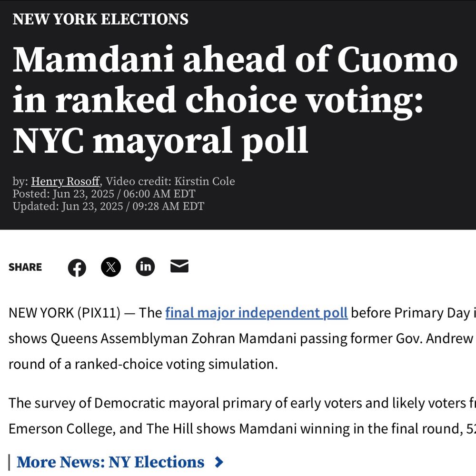Viewport: 476px width, 476px height.
Task: Click the vertical bar before More News
Action: point(10,462)
